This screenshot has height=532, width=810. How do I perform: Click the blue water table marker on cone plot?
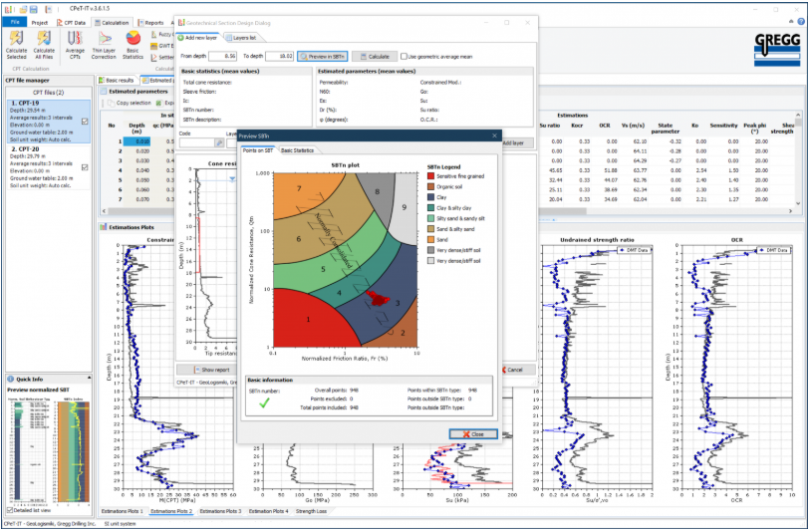(232, 179)
